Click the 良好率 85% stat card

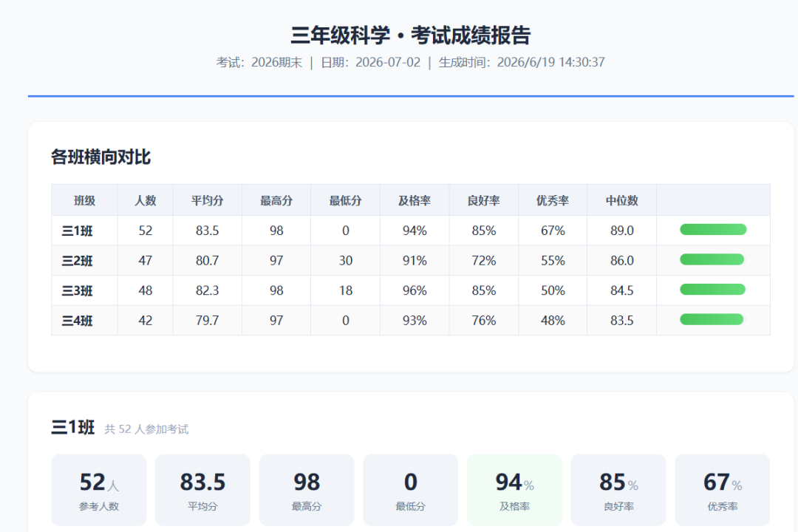coord(618,490)
